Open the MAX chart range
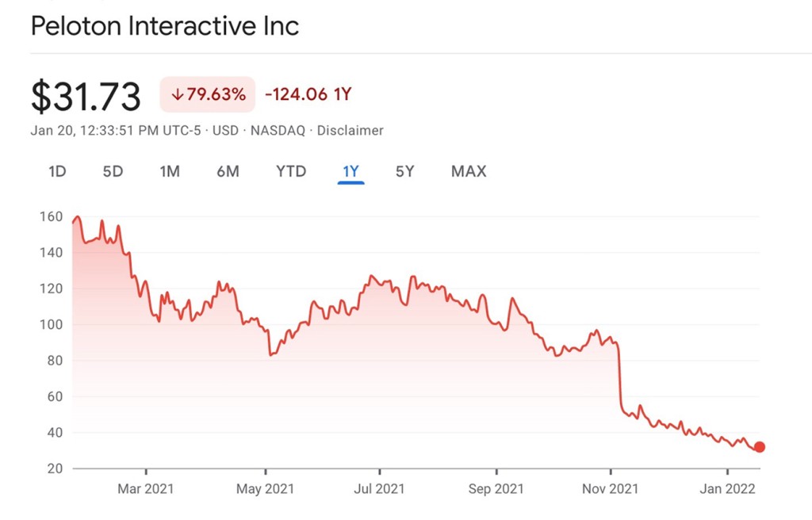 coord(468,171)
